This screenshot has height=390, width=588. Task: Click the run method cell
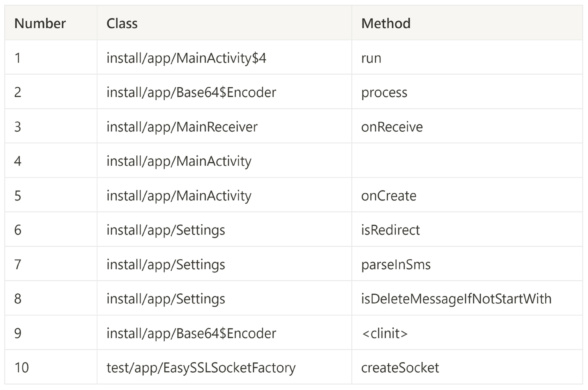[x=371, y=58]
